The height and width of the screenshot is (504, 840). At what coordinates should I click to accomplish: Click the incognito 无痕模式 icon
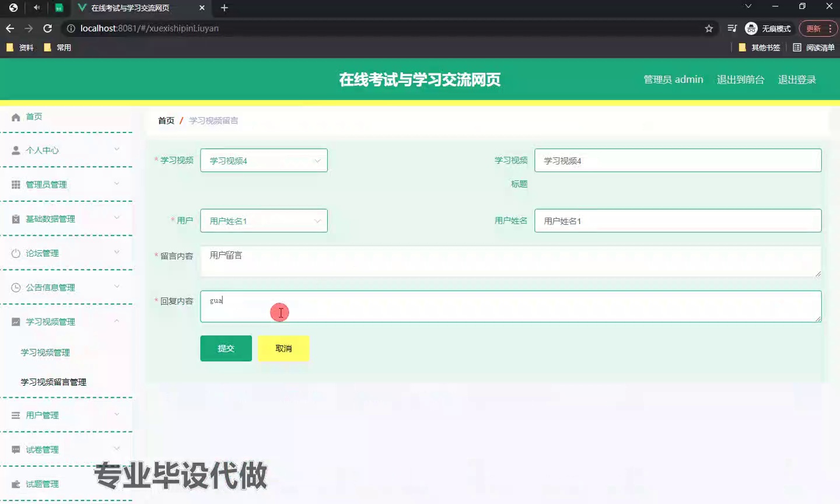click(x=751, y=28)
